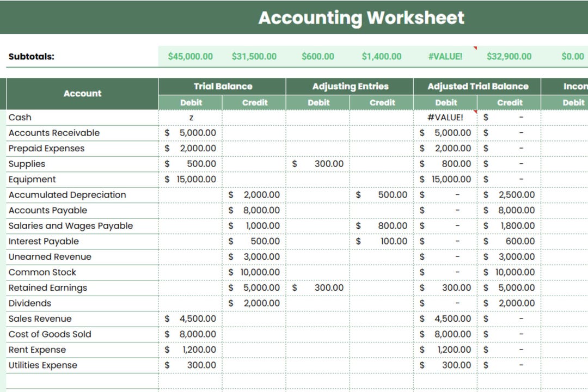Select the Prepaid Expenses label
This screenshot has width=588, height=392.
(46, 149)
